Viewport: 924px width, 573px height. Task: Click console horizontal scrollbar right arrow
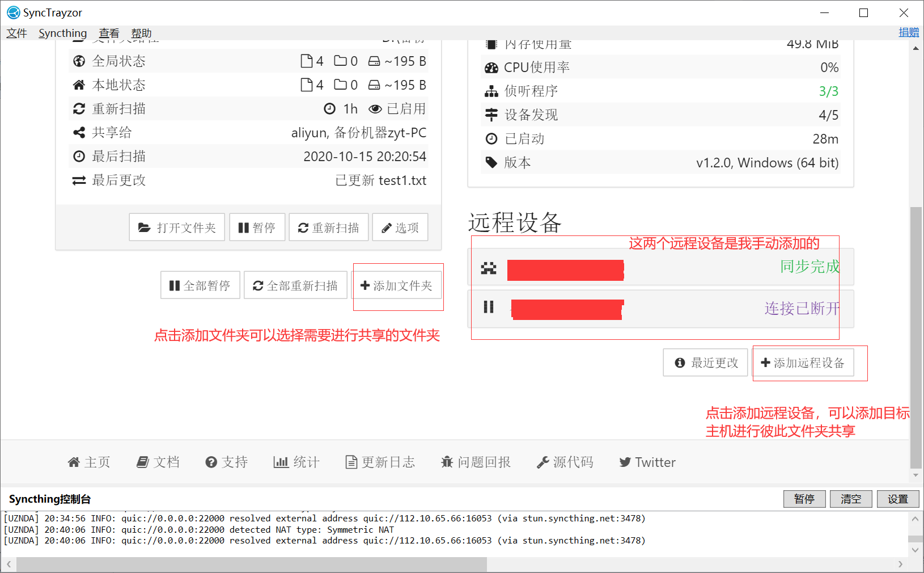900,564
